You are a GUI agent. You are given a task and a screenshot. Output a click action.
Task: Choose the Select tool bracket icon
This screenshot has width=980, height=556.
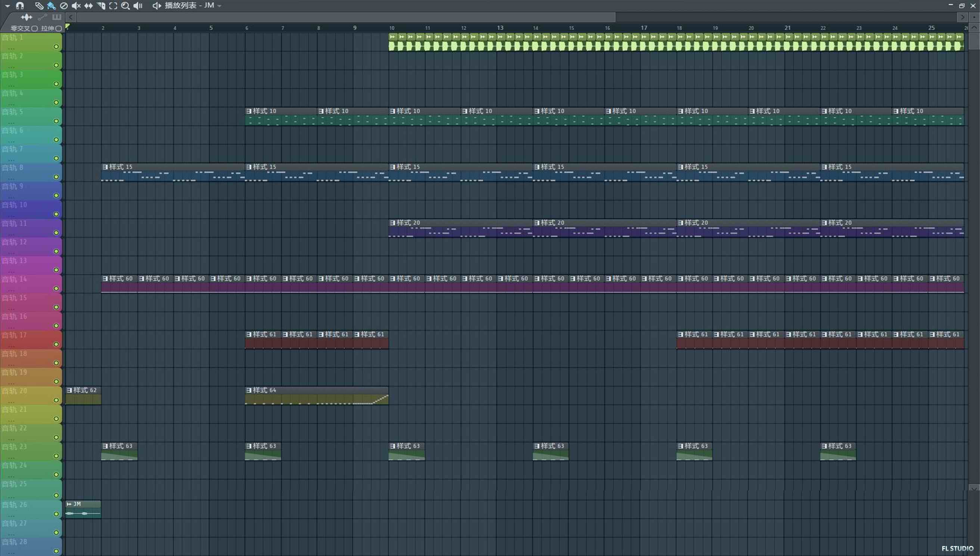tap(113, 6)
